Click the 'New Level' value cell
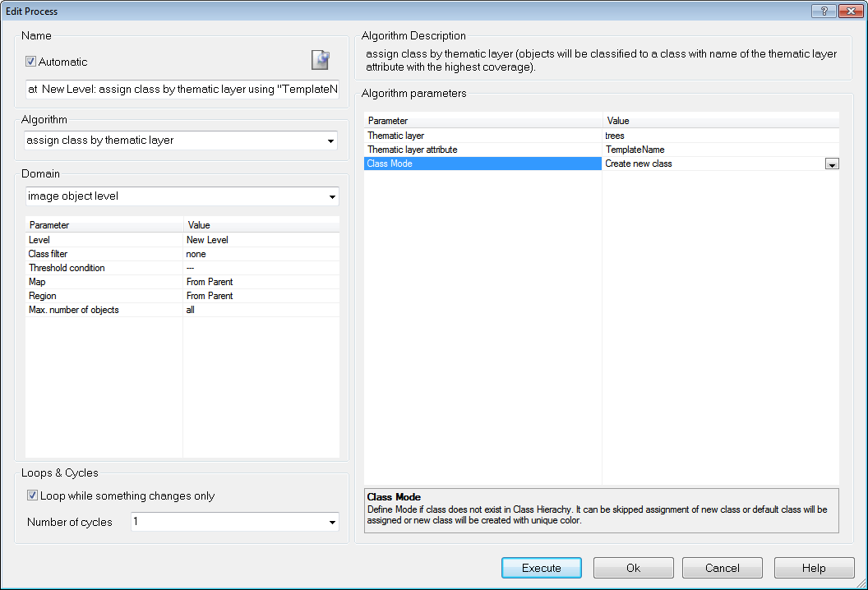The height and width of the screenshot is (590, 868). tap(261, 240)
